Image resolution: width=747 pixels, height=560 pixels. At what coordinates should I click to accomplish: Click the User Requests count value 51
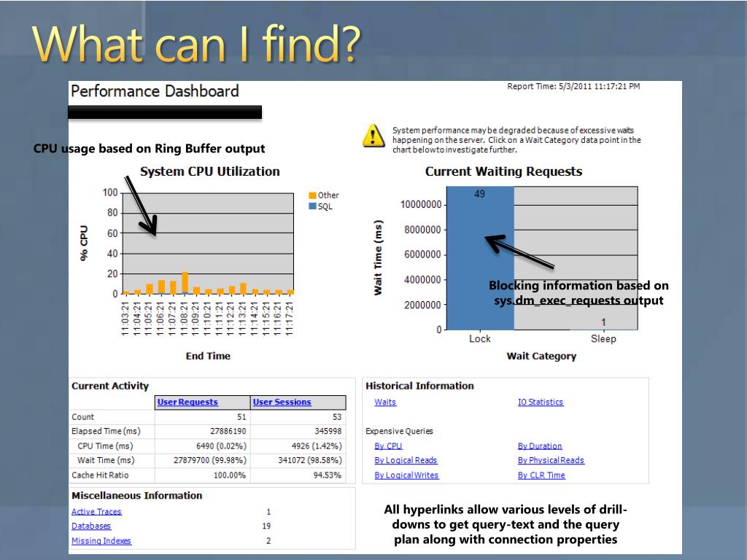click(241, 416)
